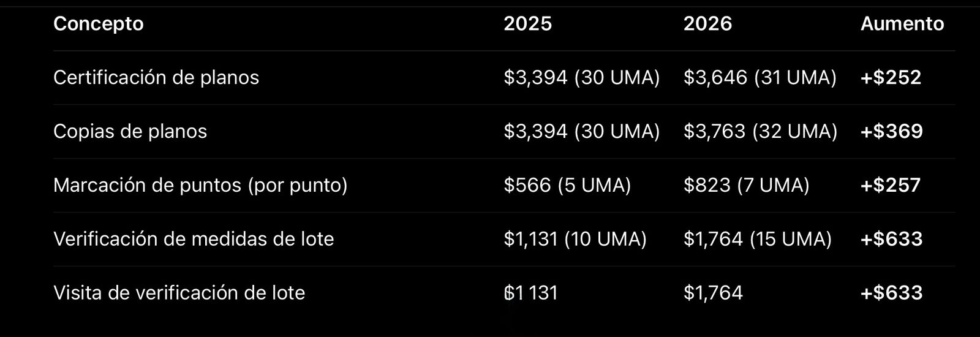Select the $3,763 (32 UMA) value
The height and width of the screenshot is (337, 980).
(760, 132)
